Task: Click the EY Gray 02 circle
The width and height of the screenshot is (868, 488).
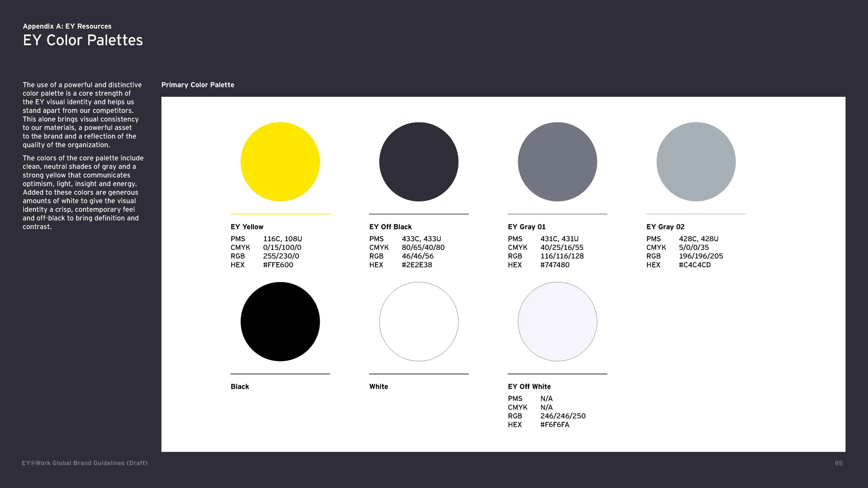Action: click(x=695, y=161)
